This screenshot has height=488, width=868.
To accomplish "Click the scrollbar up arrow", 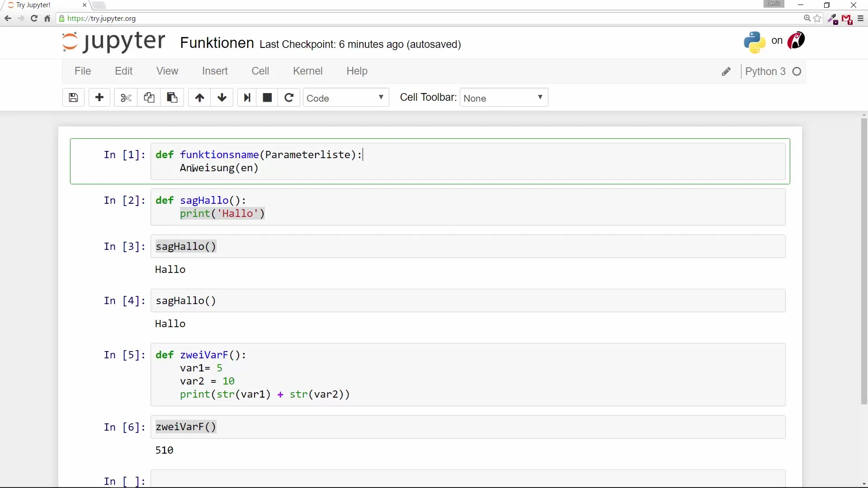I will tap(864, 115).
